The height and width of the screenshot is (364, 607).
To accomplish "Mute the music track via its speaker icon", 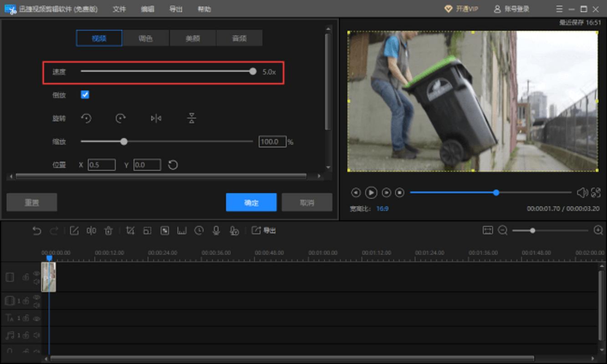I will [37, 335].
